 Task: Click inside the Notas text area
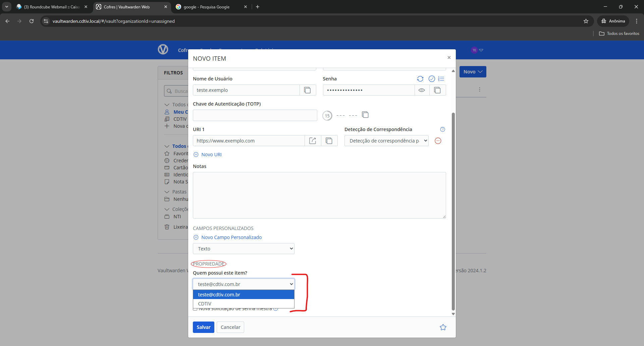click(319, 195)
